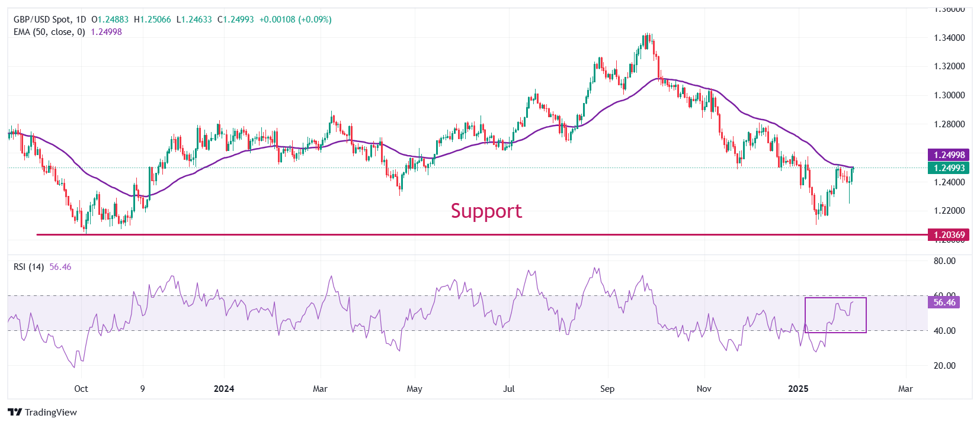Select the purple rectangle on RSI pane
The image size is (980, 425).
coord(835,315)
